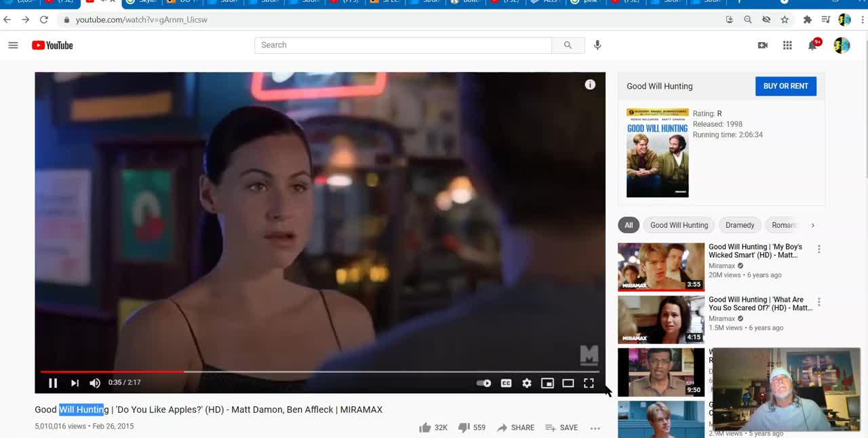Open more actions ellipsis under video

[595, 428]
